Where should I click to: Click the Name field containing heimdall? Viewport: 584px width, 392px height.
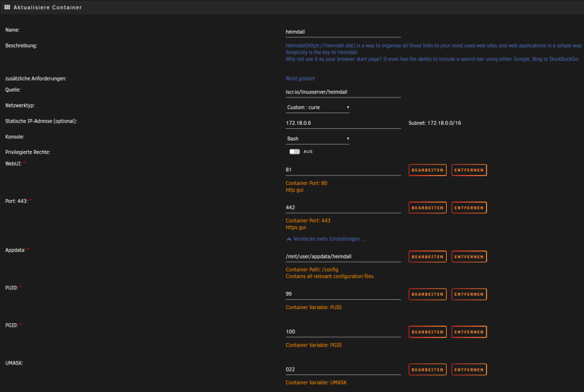coord(343,32)
